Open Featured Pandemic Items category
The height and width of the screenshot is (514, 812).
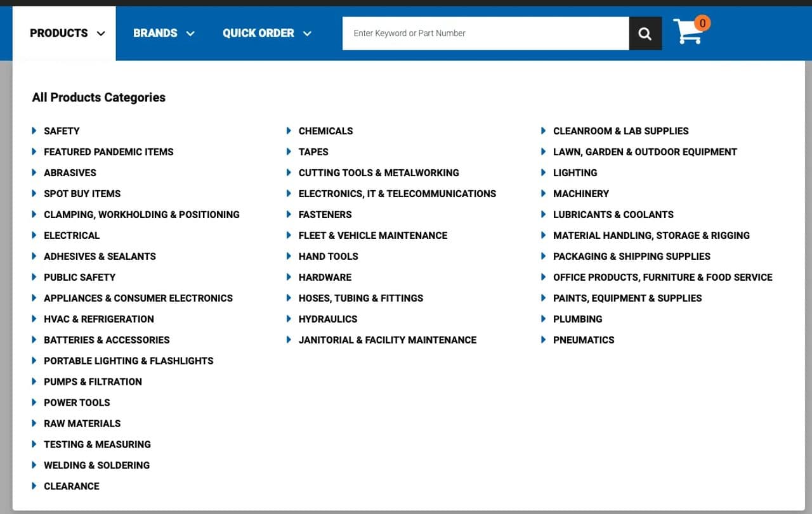pyautogui.click(x=108, y=152)
